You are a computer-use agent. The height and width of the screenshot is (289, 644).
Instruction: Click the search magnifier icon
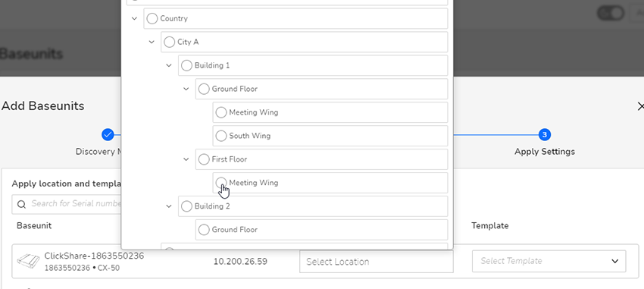click(x=21, y=204)
